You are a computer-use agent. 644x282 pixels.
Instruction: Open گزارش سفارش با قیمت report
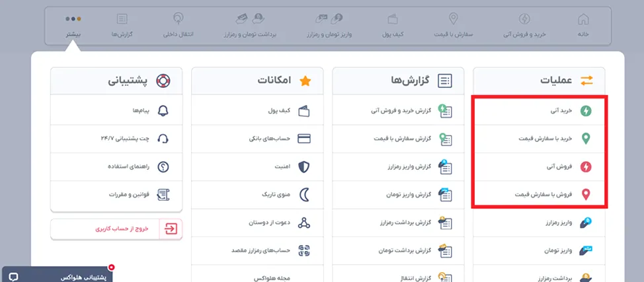398,139
